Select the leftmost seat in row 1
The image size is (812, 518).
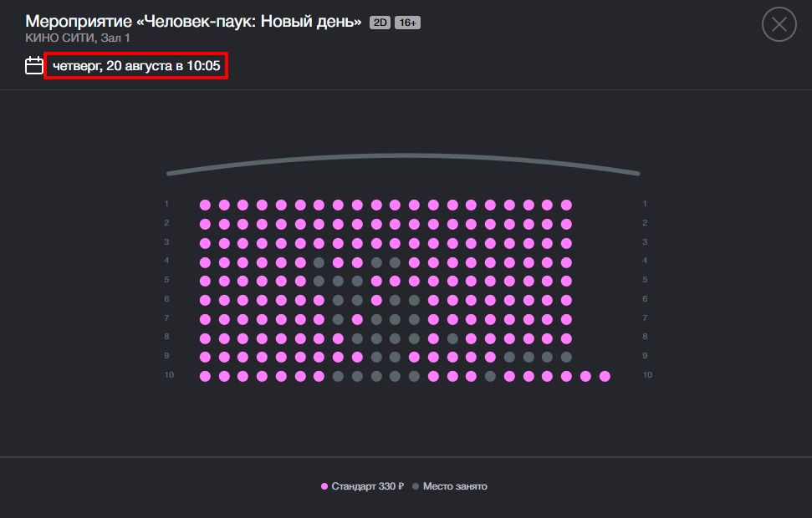pos(205,205)
